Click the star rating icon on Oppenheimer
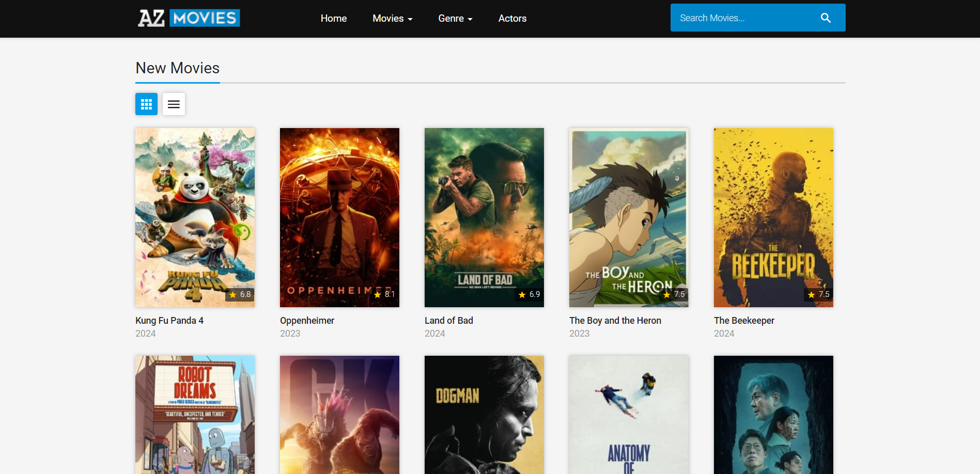This screenshot has height=474, width=980. pos(377,294)
